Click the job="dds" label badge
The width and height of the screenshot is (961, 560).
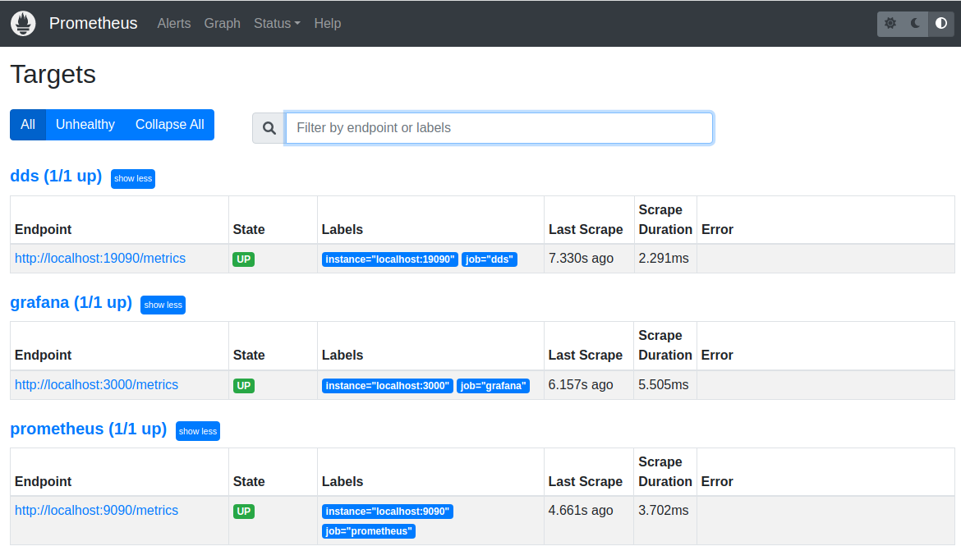pyautogui.click(x=489, y=259)
